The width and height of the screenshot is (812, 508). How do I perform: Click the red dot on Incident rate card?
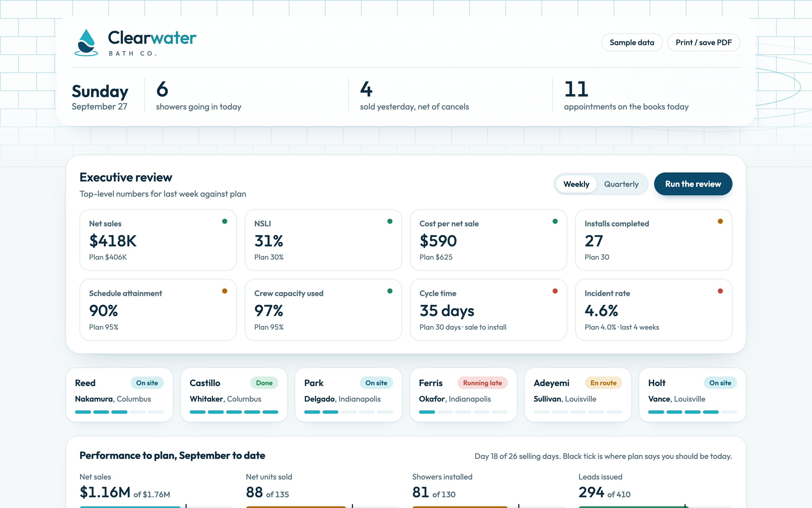coord(720,291)
